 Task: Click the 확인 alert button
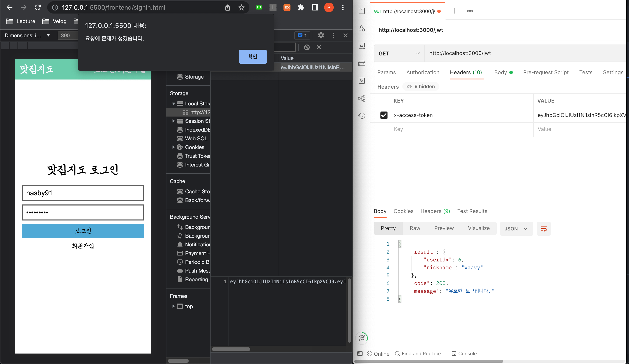coord(252,57)
